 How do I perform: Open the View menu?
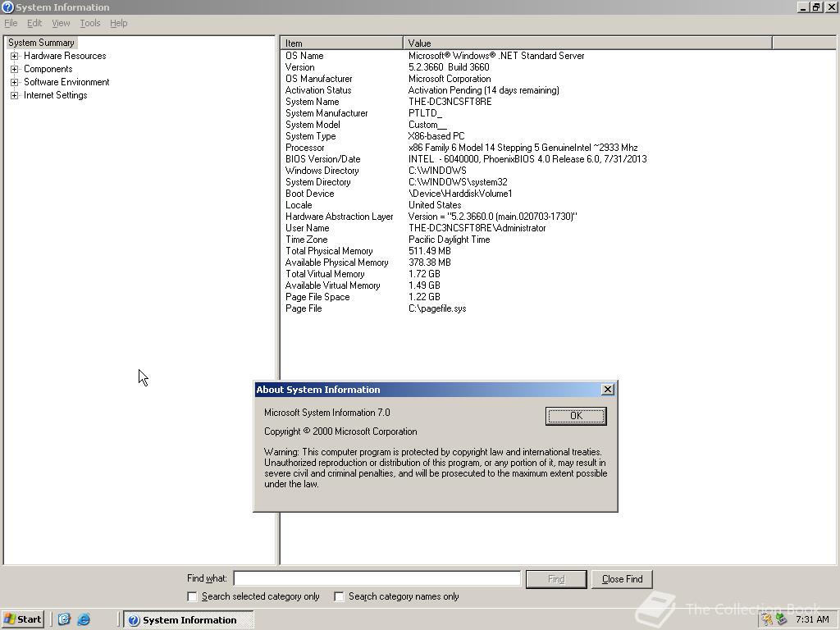(x=61, y=23)
